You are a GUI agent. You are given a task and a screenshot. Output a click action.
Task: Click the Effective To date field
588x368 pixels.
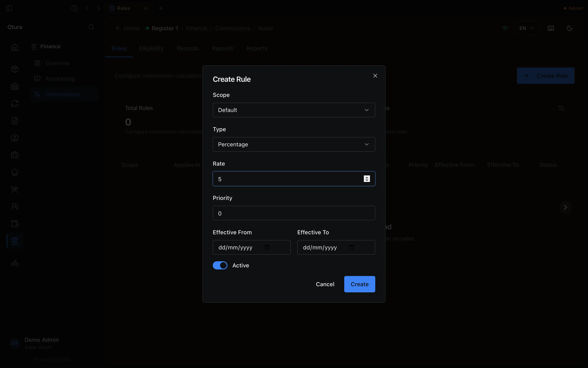[336, 248]
